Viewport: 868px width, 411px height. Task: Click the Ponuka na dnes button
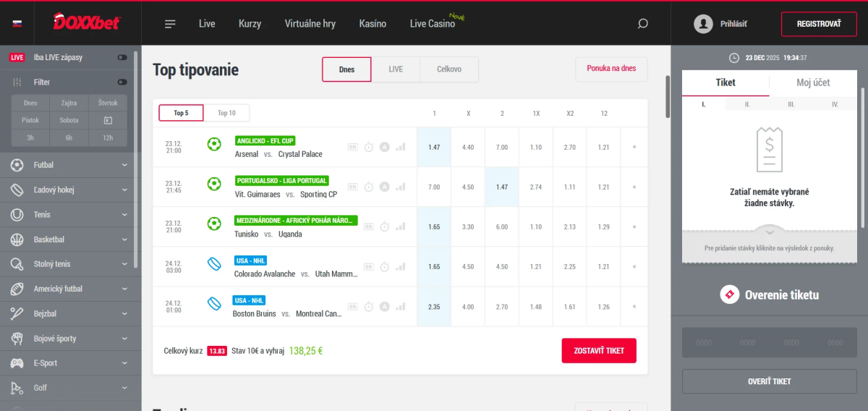pyautogui.click(x=611, y=69)
